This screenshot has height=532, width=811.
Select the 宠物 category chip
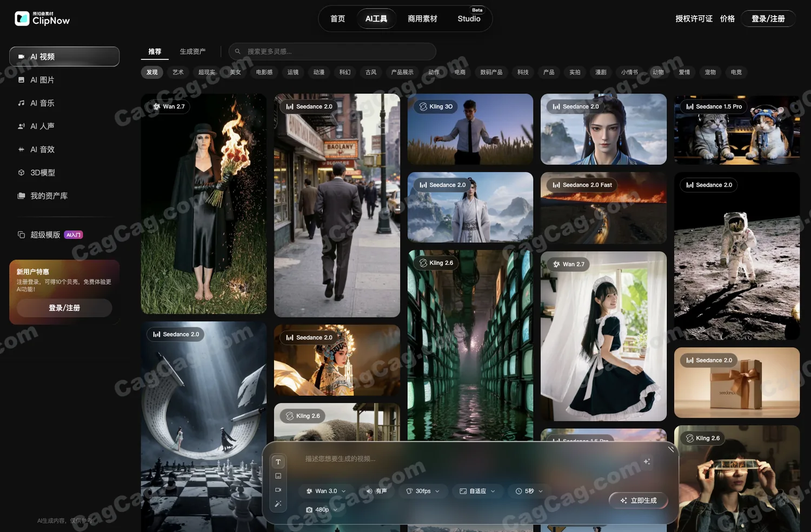tap(710, 72)
